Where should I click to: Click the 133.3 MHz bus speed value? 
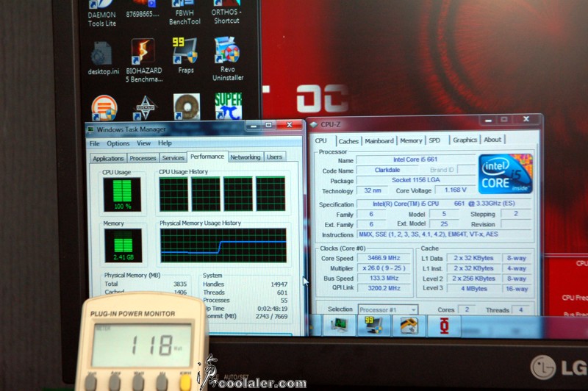pyautogui.click(x=384, y=278)
